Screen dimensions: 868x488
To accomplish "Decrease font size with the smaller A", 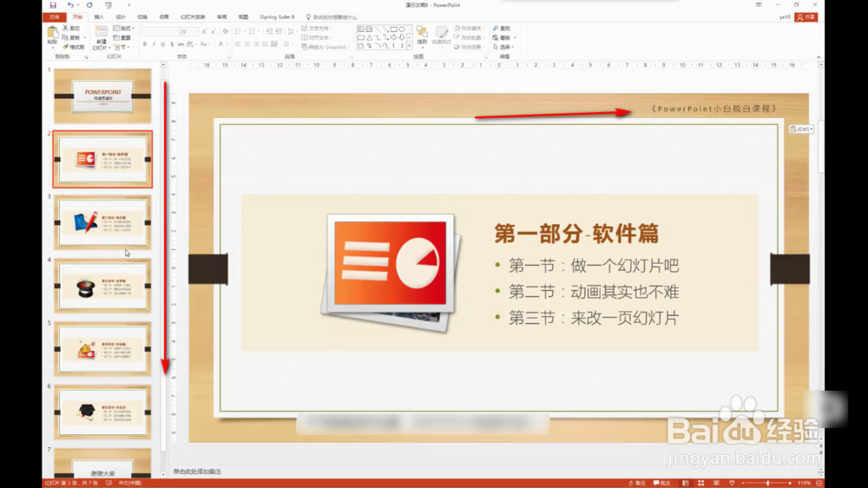I will pos(214,31).
